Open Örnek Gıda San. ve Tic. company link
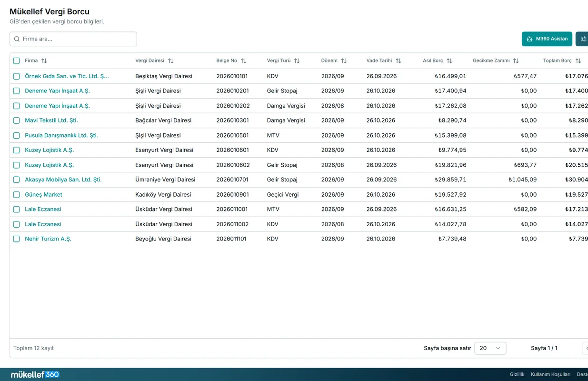The height and width of the screenshot is (381, 588). coord(67,76)
